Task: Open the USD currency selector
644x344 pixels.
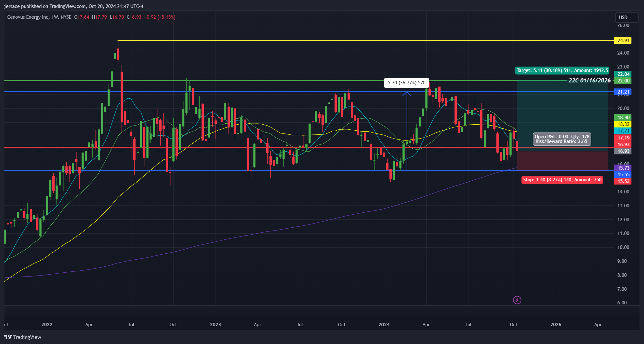Action: click(626, 17)
